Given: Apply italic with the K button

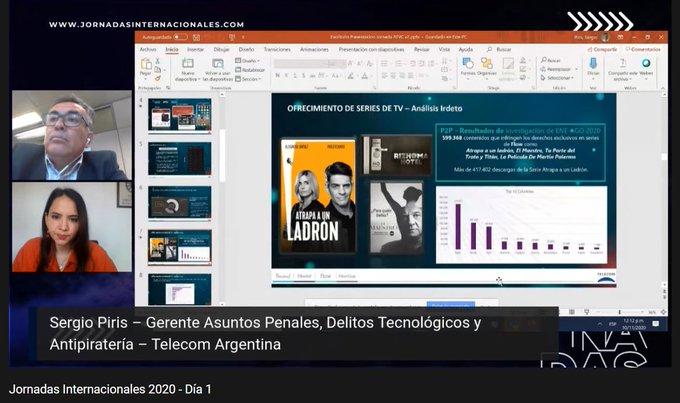Looking at the screenshot, I should pyautogui.click(x=286, y=75).
